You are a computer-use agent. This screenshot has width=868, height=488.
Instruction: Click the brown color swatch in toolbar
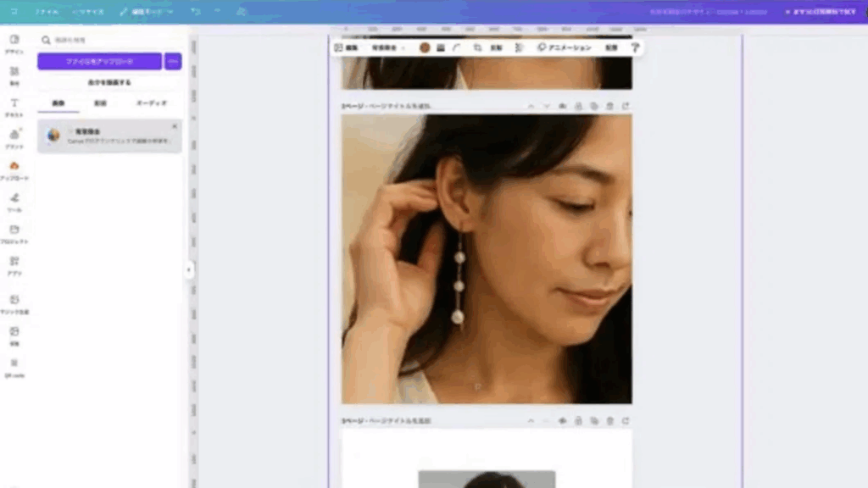click(425, 48)
